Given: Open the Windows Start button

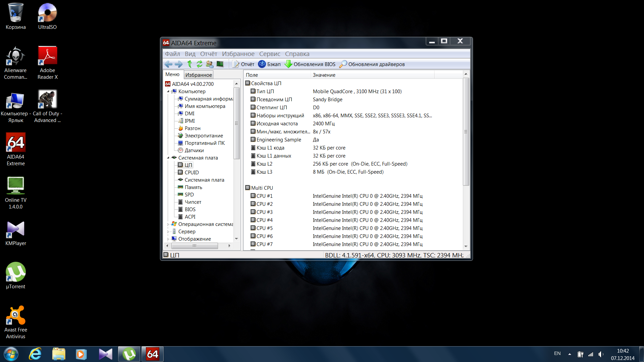Looking at the screenshot, I should pos(11,354).
